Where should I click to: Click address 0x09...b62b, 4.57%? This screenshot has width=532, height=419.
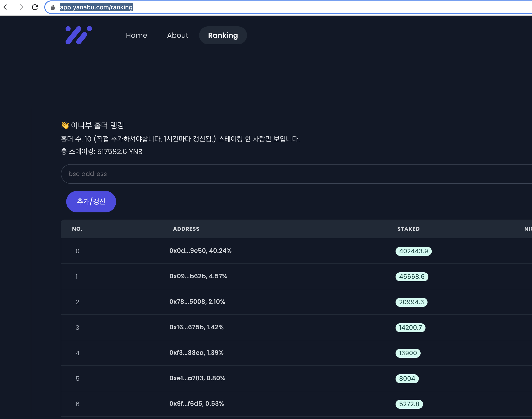pyautogui.click(x=198, y=276)
